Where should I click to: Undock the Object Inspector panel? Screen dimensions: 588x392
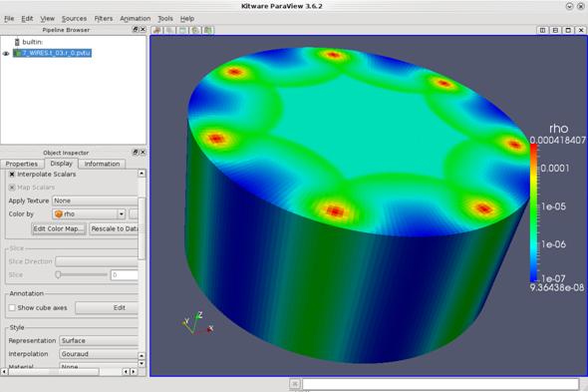pos(136,152)
